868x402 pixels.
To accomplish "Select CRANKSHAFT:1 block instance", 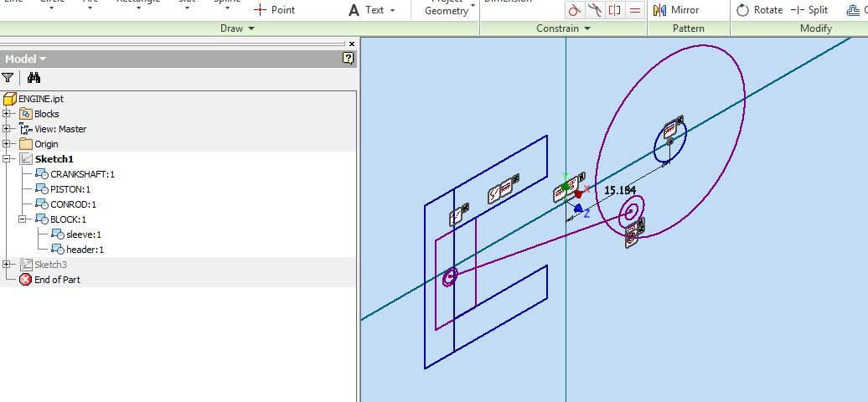I will coord(82,174).
